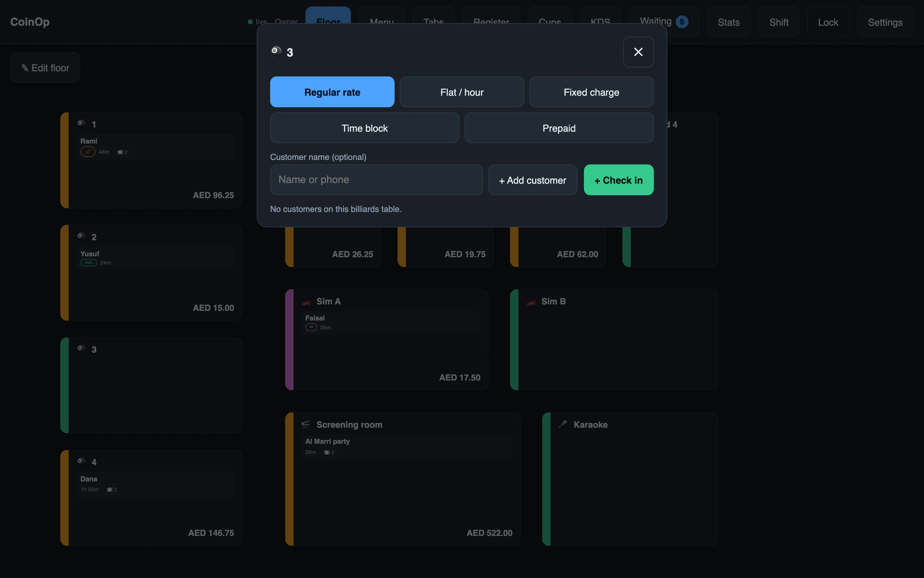Click the billiard ball icon on floor table 3

pos(81,348)
